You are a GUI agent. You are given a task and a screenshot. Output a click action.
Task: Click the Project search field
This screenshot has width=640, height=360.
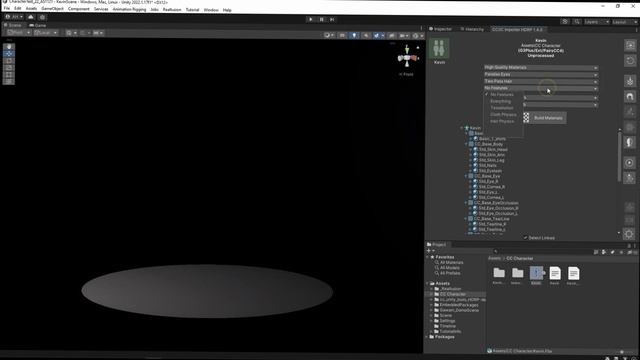[x=543, y=251]
